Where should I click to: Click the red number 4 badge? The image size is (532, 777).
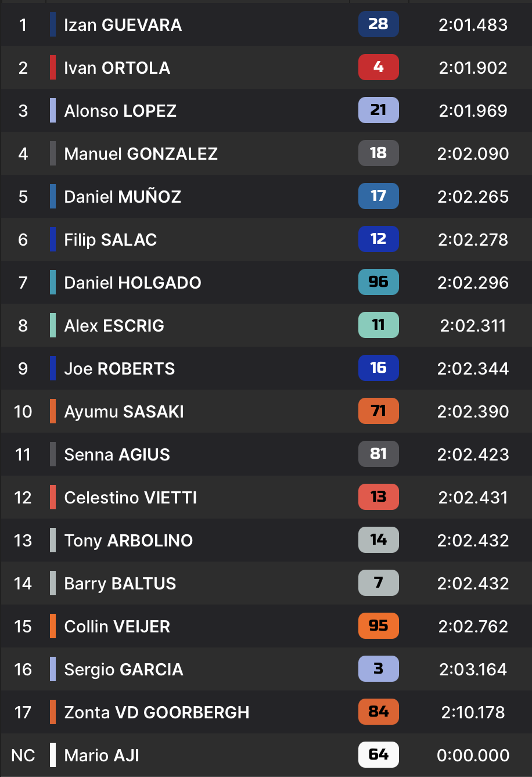coord(378,67)
